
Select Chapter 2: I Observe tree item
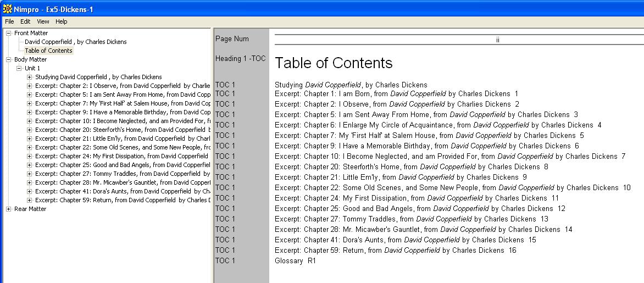(x=123, y=86)
